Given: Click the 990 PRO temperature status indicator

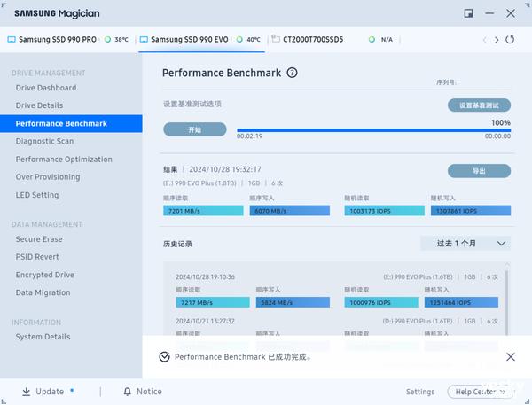Looking at the screenshot, I should click(x=107, y=39).
